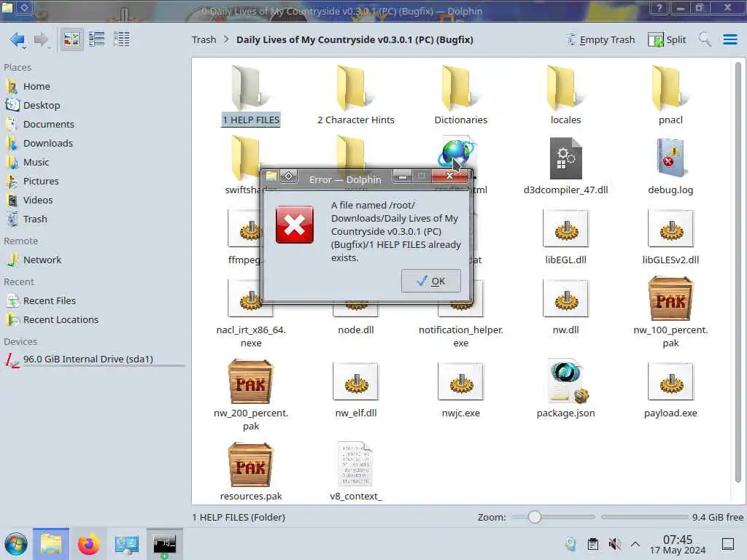The width and height of the screenshot is (747, 560).
Task: Switch to Details view mode
Action: point(122,39)
